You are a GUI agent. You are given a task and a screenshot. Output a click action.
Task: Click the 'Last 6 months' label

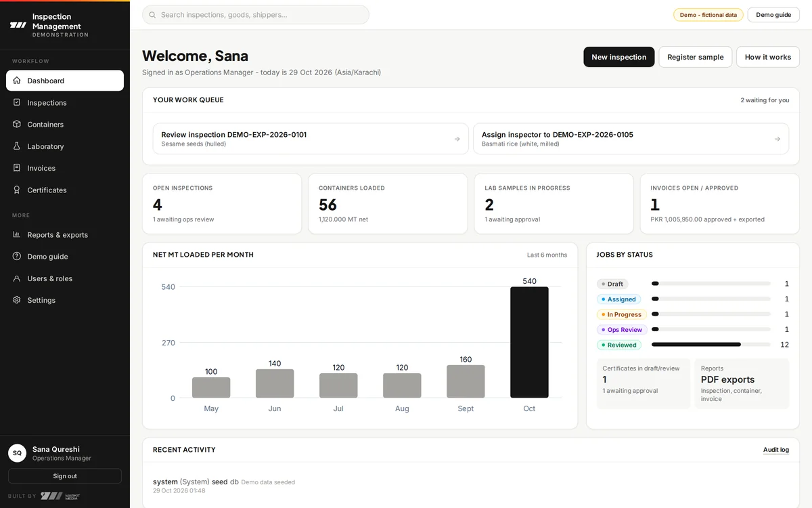tap(547, 255)
